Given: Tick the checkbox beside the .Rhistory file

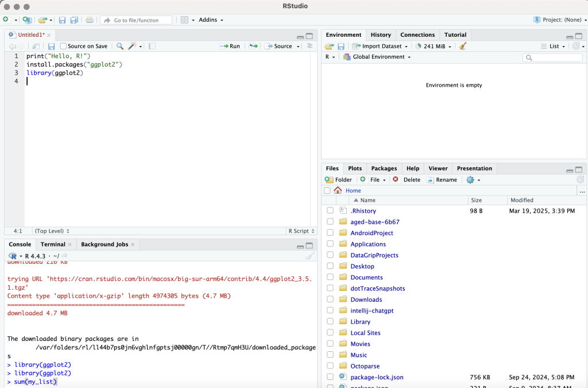Looking at the screenshot, I should (x=330, y=211).
